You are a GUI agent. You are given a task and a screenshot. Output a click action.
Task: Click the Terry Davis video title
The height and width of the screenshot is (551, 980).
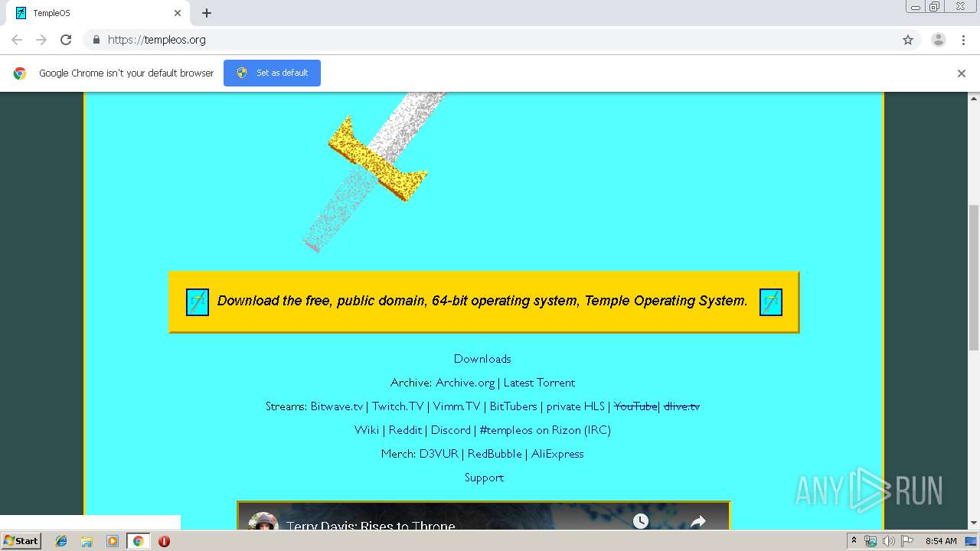tap(371, 526)
